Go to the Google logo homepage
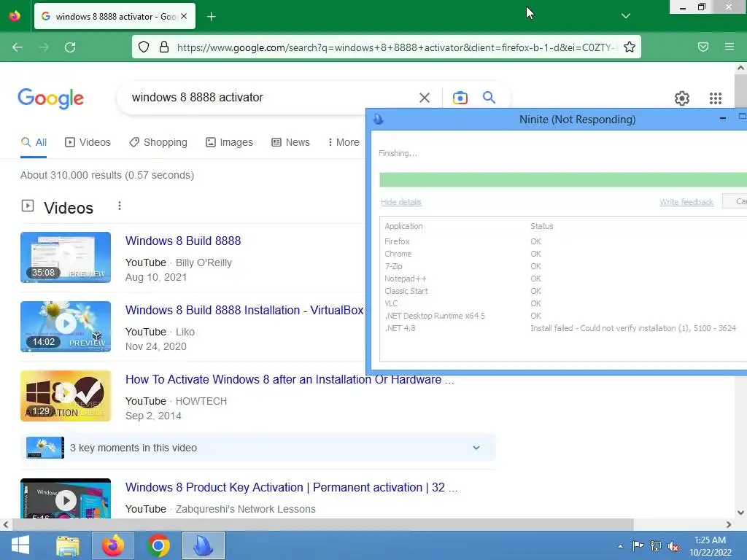 click(x=51, y=98)
